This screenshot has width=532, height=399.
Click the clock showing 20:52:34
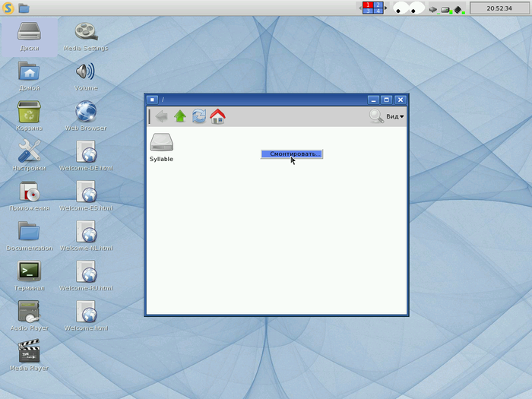pos(499,8)
